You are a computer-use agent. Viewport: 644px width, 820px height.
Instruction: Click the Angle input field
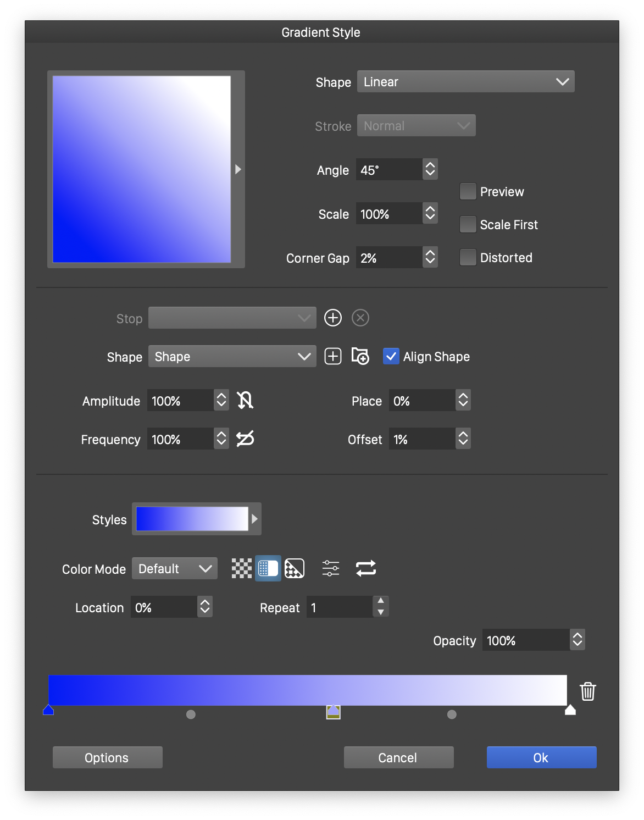[x=389, y=169]
